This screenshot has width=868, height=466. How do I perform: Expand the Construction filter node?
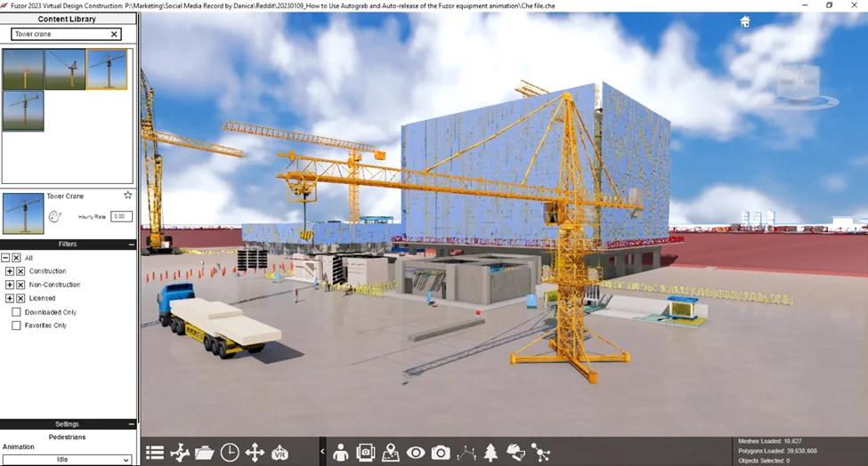tap(10, 271)
